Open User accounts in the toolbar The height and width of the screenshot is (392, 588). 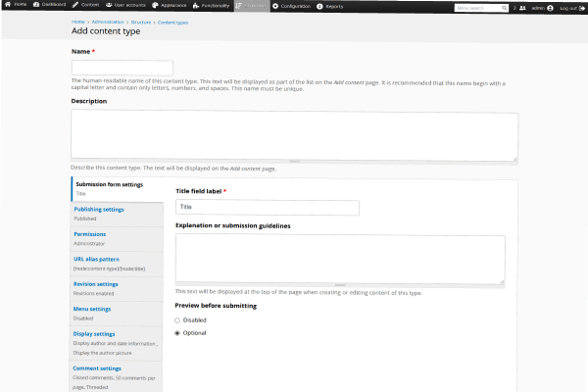click(127, 6)
